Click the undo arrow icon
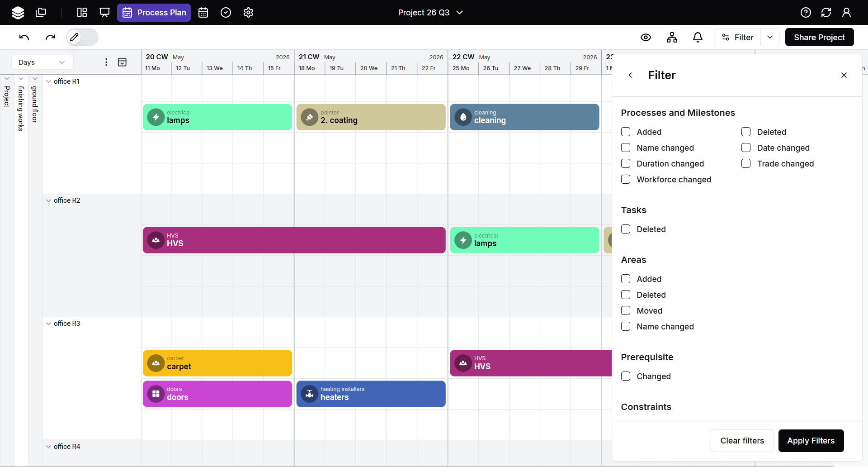The width and height of the screenshot is (868, 467). pyautogui.click(x=24, y=37)
